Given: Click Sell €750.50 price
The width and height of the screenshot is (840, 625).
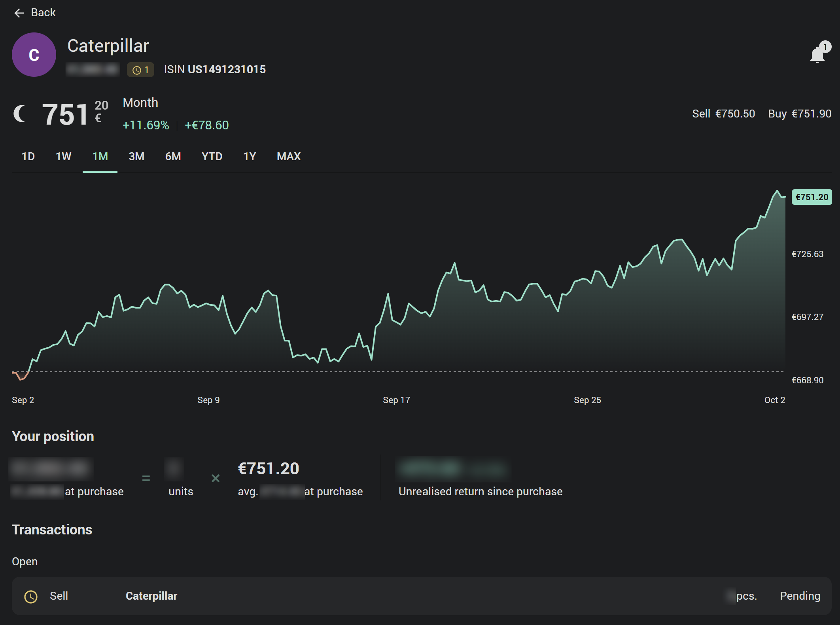Looking at the screenshot, I should [x=724, y=114].
